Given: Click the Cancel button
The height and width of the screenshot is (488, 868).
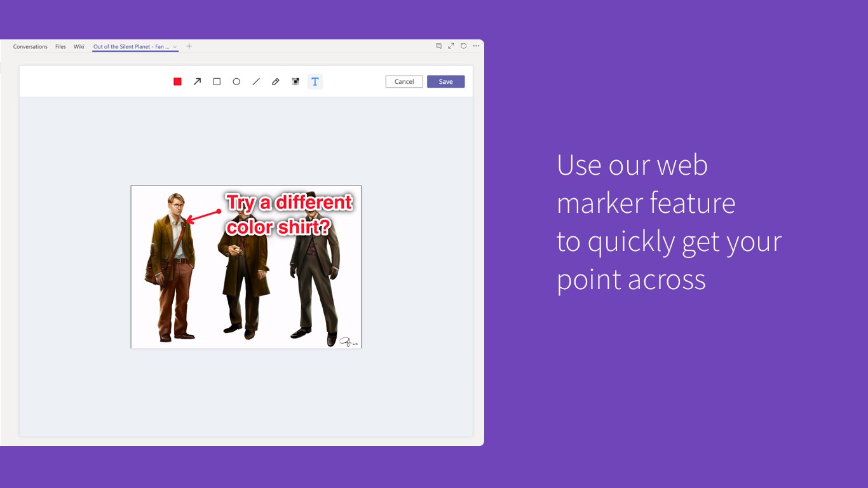Looking at the screenshot, I should click(404, 81).
